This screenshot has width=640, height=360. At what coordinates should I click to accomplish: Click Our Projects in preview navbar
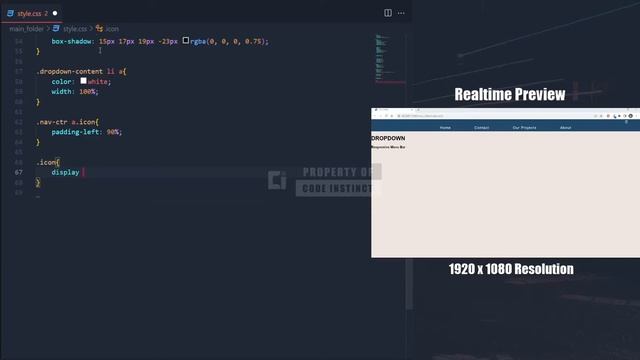tap(524, 128)
